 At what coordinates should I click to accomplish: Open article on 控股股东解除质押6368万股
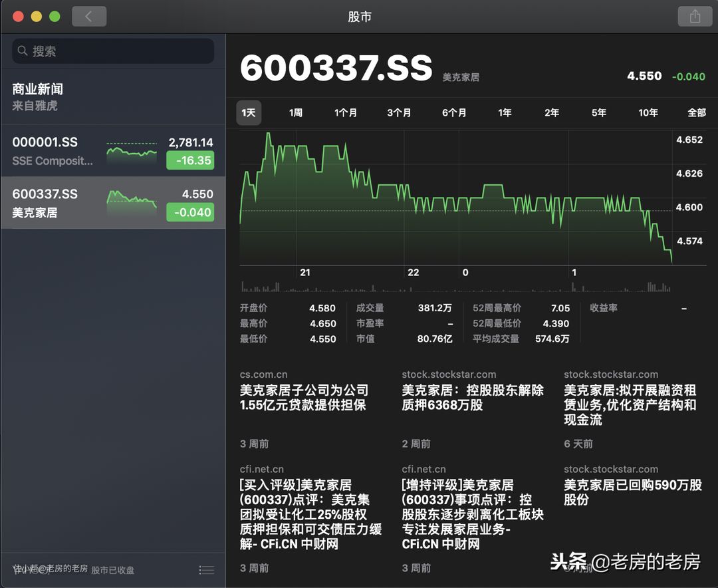[473, 398]
